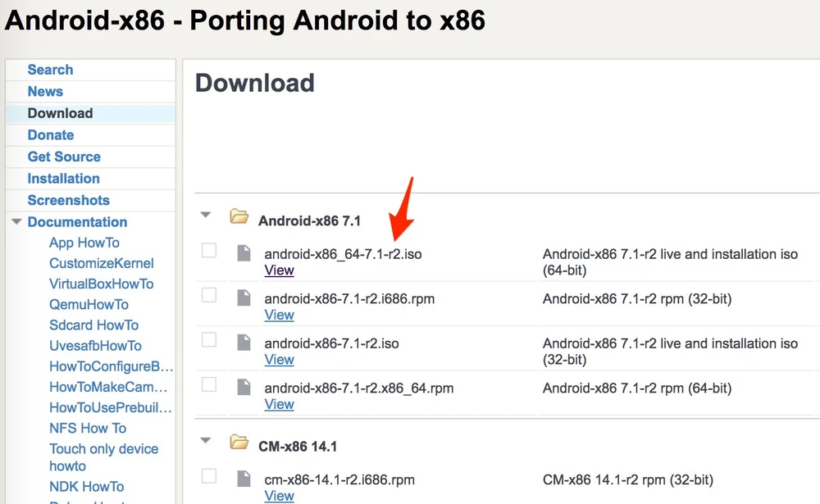Collapse the CM-x86 14.1 folder section
820x504 pixels.
coord(206,442)
